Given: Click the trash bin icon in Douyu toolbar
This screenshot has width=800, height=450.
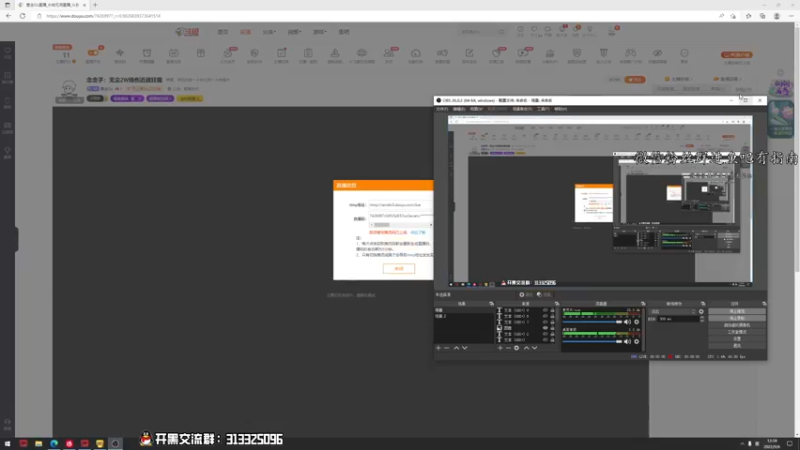Looking at the screenshot, I should coord(604,53).
